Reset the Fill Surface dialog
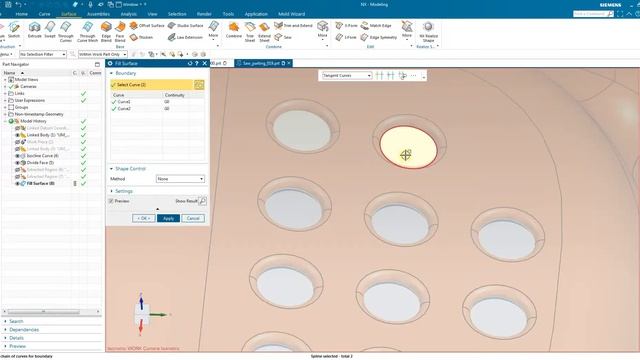Image resolution: width=640 pixels, height=360 pixels. coord(190,63)
